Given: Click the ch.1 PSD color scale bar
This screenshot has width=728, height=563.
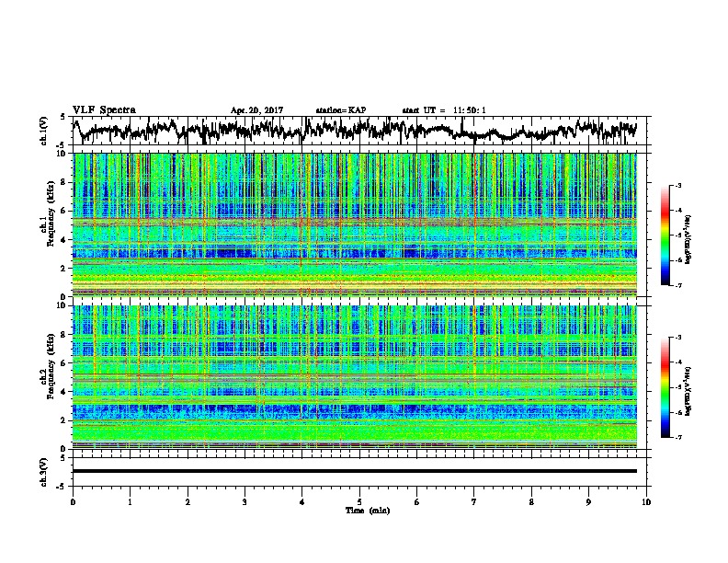Looking at the screenshot, I should 665,235.
